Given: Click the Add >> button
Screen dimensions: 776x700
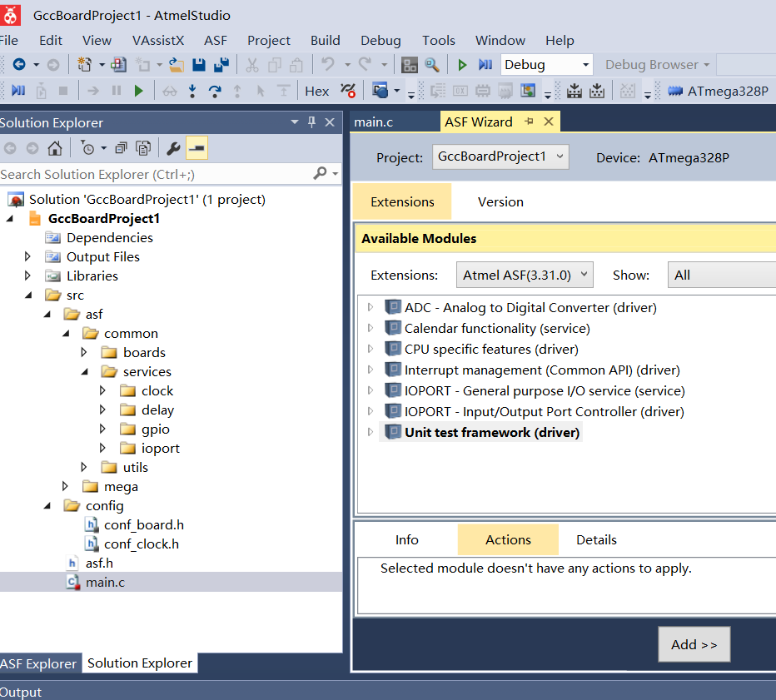Looking at the screenshot, I should (x=694, y=644).
